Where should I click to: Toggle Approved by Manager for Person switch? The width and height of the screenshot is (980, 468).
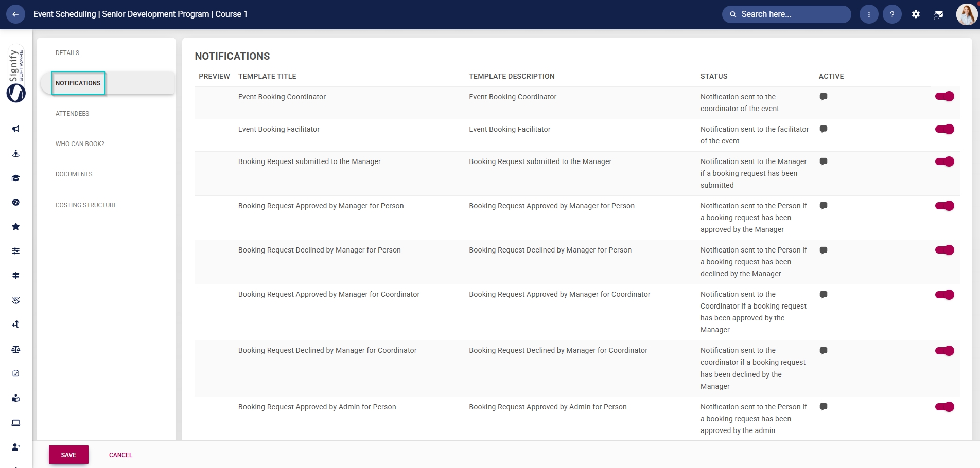[x=944, y=206]
